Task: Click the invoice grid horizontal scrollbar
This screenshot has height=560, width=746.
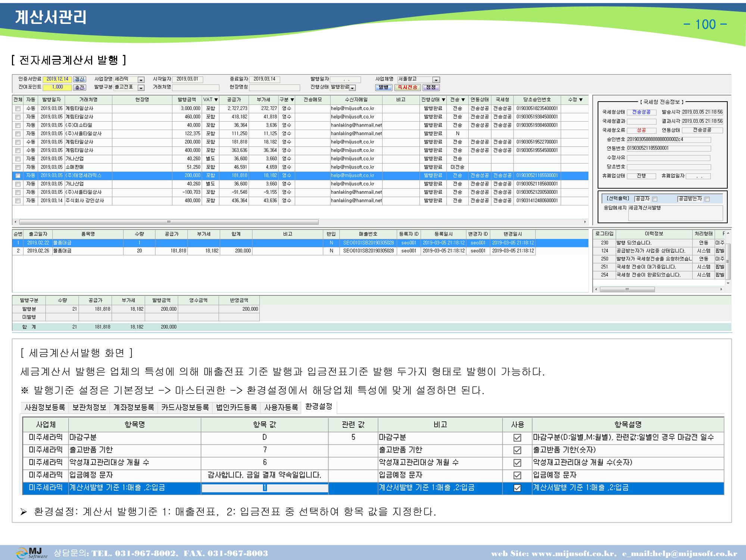Action: click(x=169, y=222)
